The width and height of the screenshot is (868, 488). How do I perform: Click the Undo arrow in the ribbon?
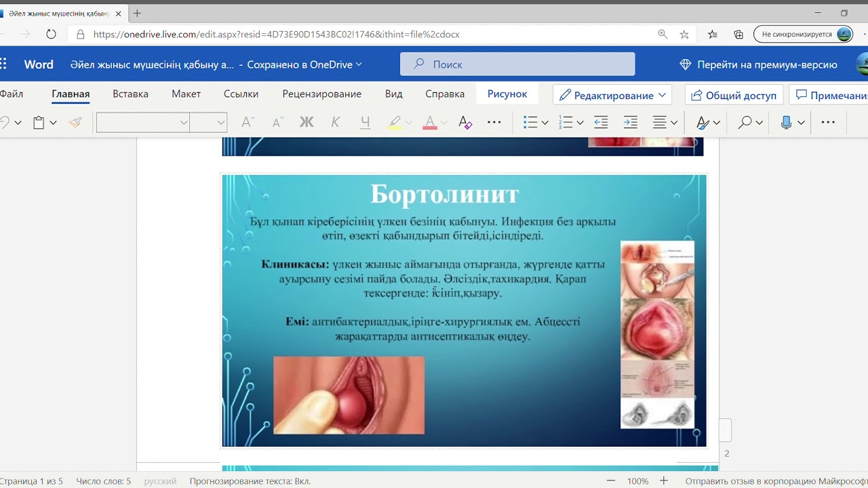tap(3, 123)
